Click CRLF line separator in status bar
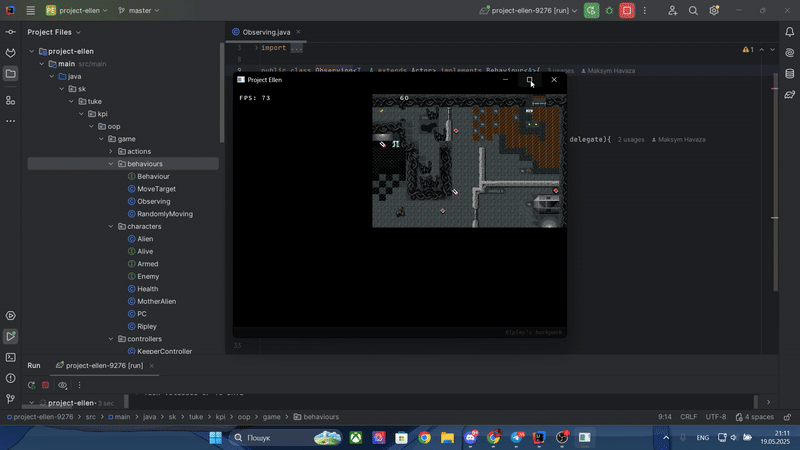800x450 pixels. [688, 417]
